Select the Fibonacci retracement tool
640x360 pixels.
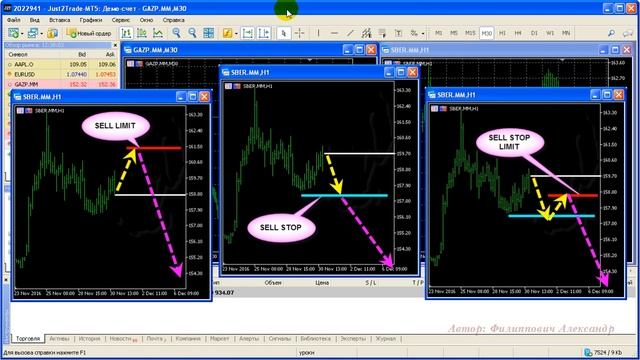[x=382, y=33]
